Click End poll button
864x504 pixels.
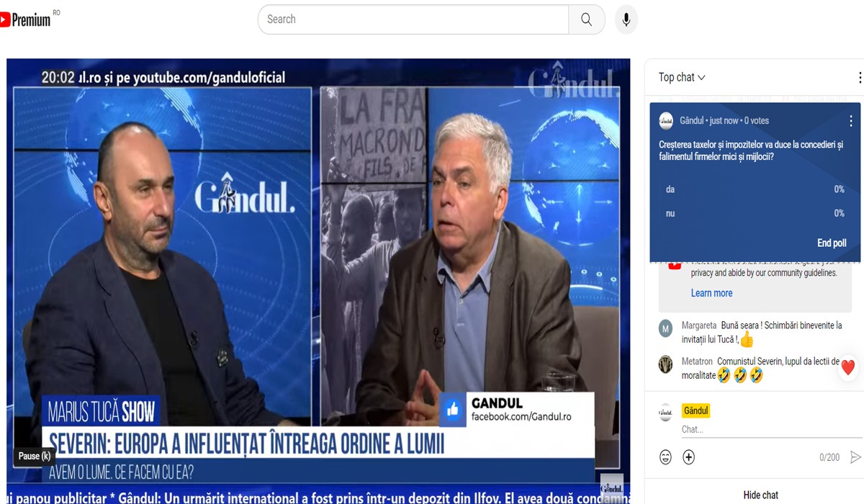click(x=832, y=243)
